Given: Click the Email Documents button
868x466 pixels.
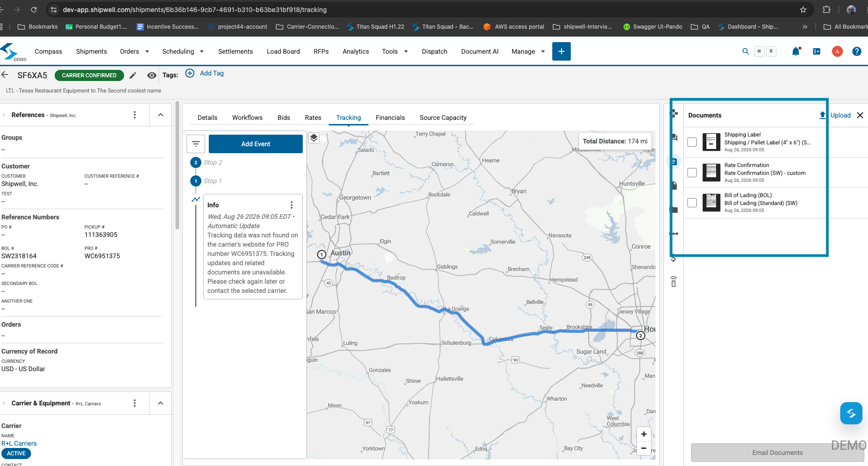Looking at the screenshot, I should [x=777, y=453].
